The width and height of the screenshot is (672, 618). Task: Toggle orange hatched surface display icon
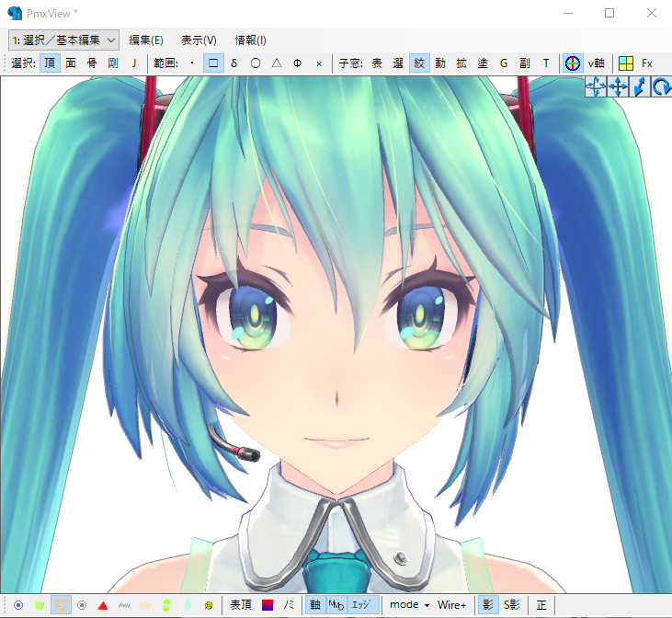point(61,605)
